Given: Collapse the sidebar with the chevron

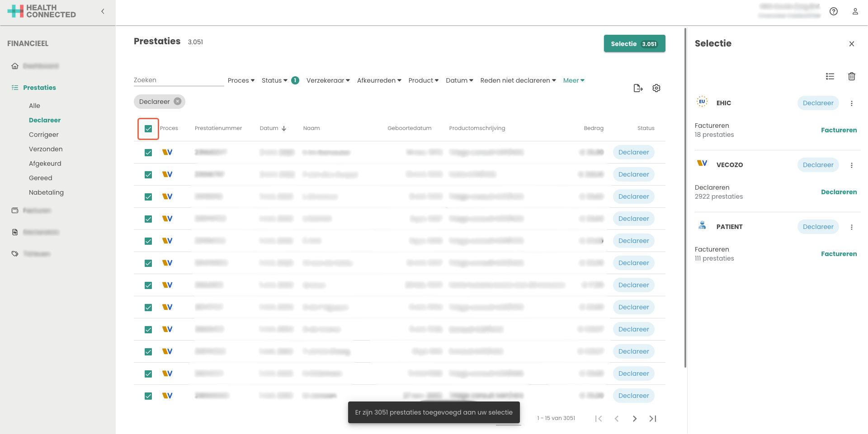Looking at the screenshot, I should [103, 12].
